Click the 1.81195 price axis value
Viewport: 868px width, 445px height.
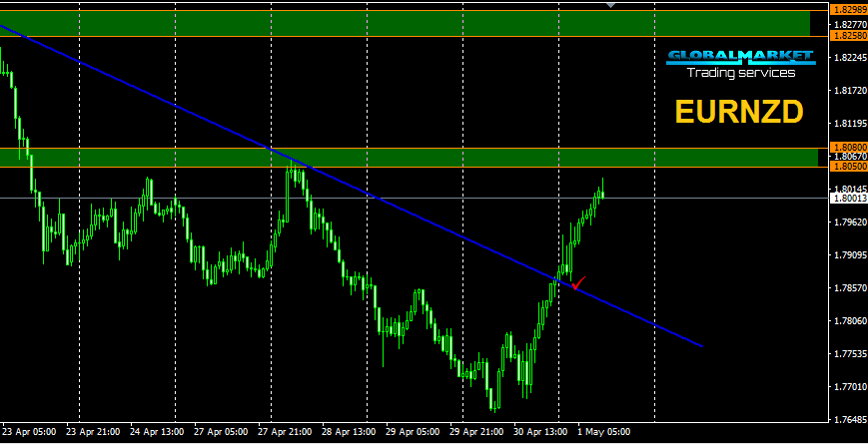click(851, 123)
